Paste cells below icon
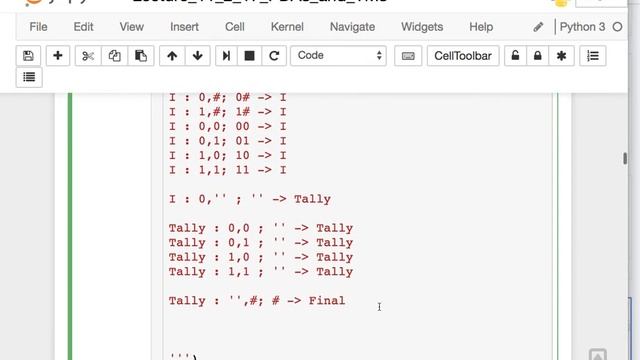640x360 pixels. tap(141, 56)
